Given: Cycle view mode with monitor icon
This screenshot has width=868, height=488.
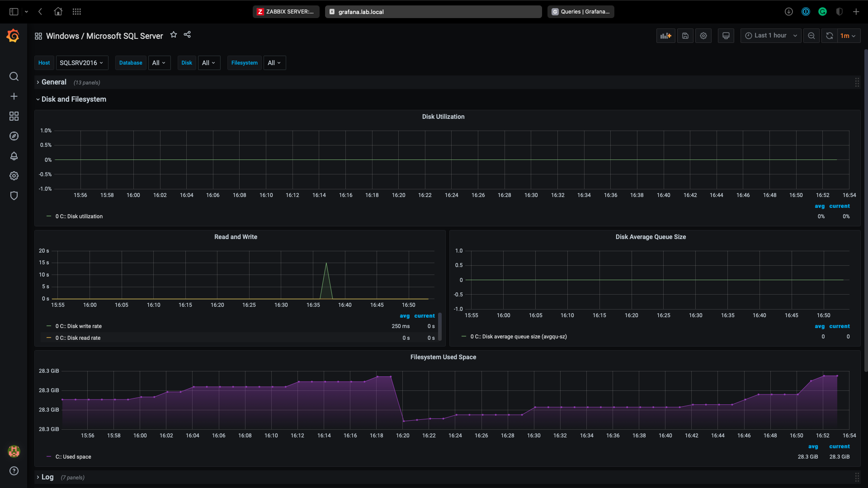Looking at the screenshot, I should (x=726, y=36).
